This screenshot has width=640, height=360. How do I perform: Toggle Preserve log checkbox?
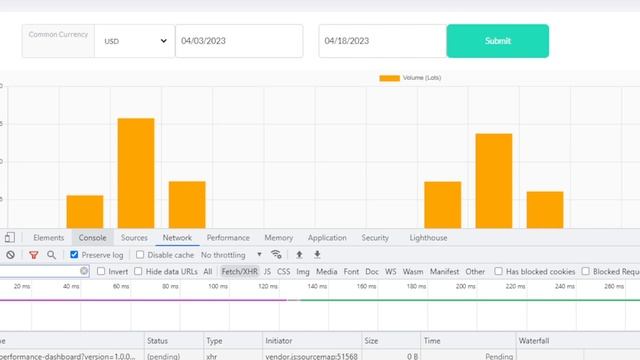pos(74,255)
